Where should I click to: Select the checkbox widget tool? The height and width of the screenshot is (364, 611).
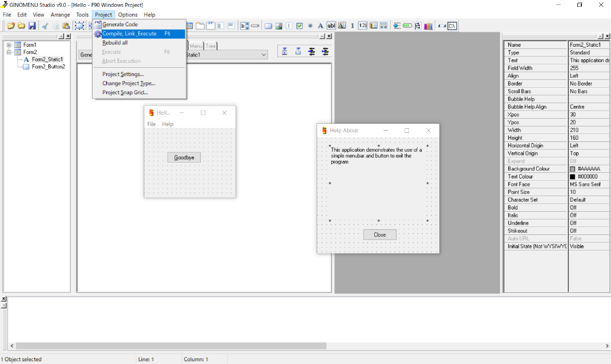[x=300, y=26]
